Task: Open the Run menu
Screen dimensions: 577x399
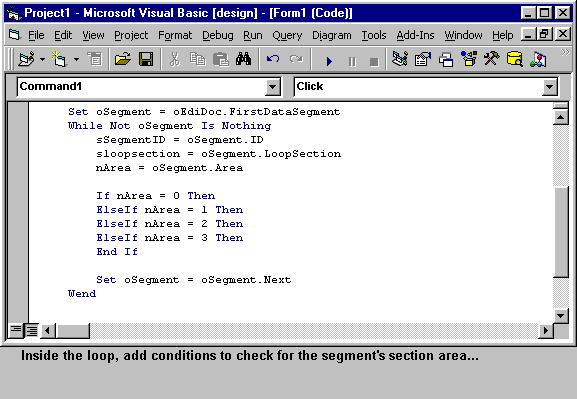Action: point(253,35)
